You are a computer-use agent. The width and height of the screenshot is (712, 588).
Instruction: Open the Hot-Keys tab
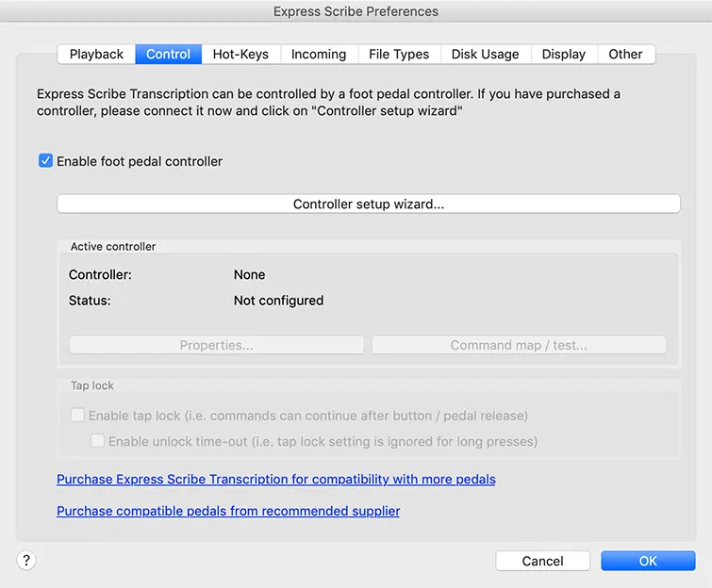click(x=240, y=55)
